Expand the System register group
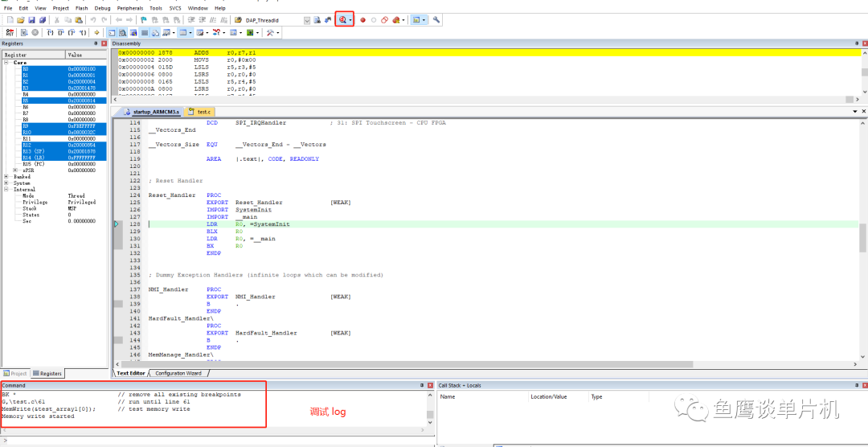This screenshot has height=447, width=868. point(6,182)
